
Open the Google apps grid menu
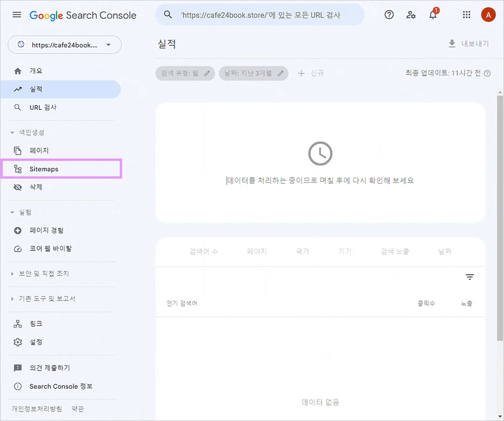point(466,15)
